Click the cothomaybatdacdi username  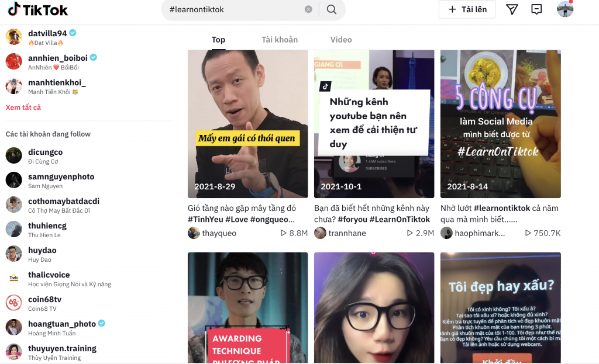coord(64,201)
